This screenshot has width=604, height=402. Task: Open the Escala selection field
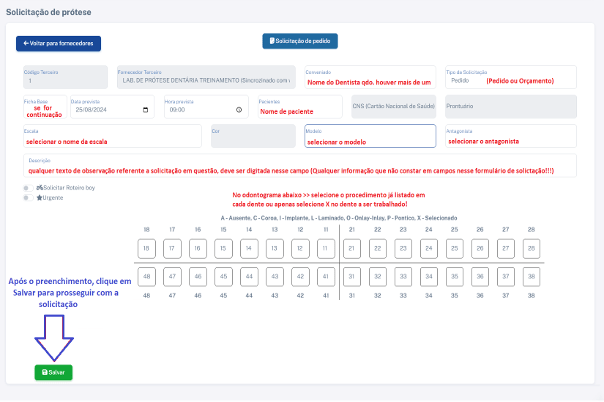tap(112, 136)
